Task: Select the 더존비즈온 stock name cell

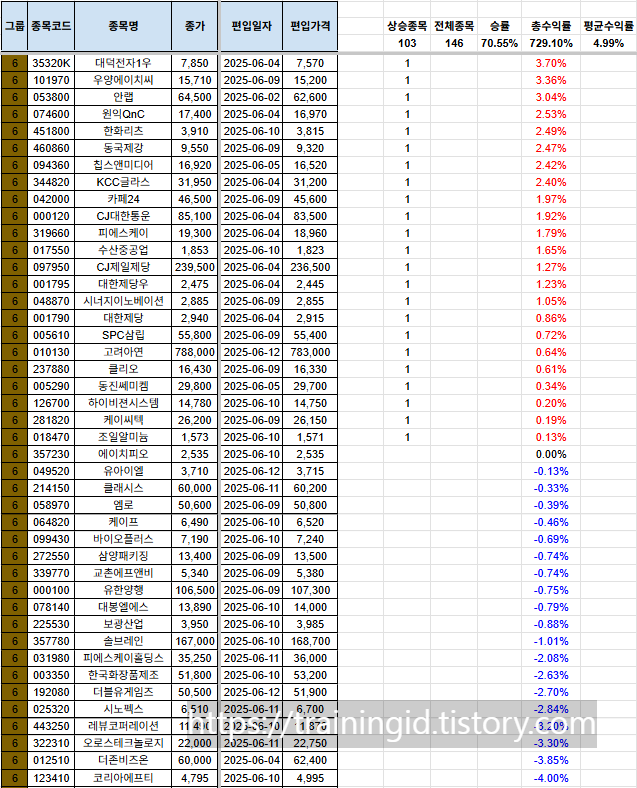Action: pyautogui.click(x=123, y=760)
